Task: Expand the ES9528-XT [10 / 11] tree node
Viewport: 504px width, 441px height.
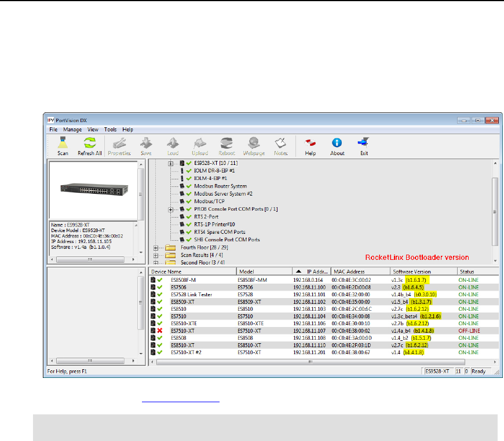Action: click(171, 163)
